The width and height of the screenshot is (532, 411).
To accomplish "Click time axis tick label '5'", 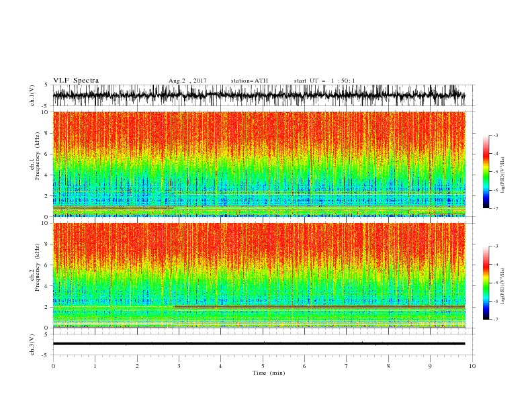I will pyautogui.click(x=263, y=366).
